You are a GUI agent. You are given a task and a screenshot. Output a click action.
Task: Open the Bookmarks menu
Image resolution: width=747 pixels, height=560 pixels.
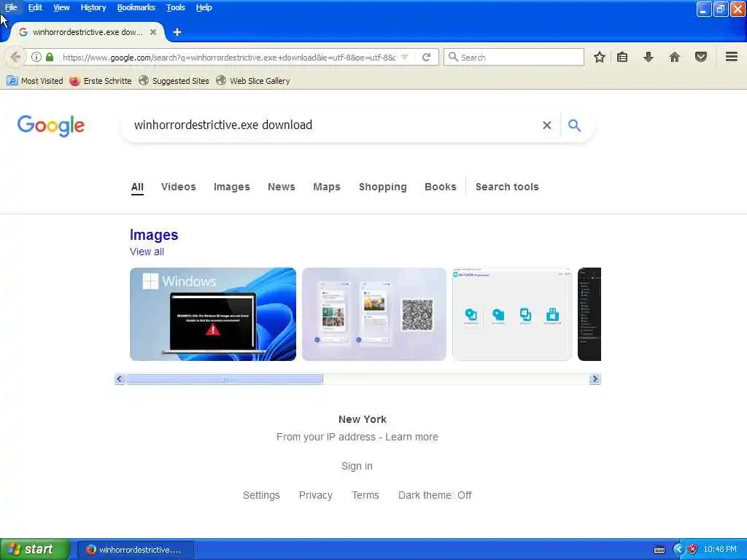(x=136, y=7)
